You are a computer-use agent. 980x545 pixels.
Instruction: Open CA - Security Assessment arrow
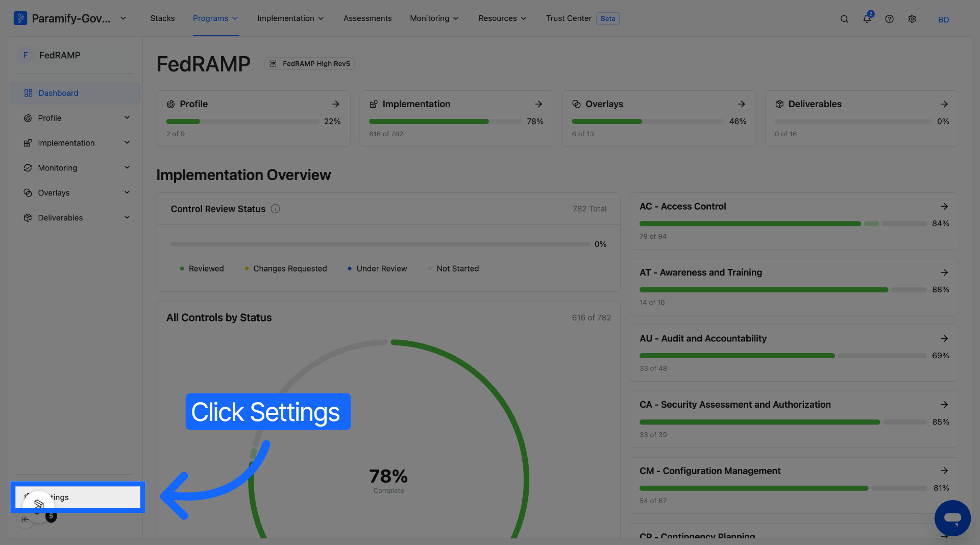[944, 405]
